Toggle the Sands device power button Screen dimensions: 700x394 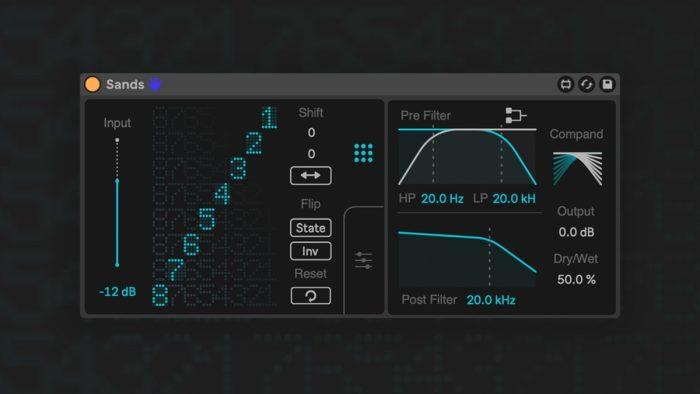coord(92,84)
